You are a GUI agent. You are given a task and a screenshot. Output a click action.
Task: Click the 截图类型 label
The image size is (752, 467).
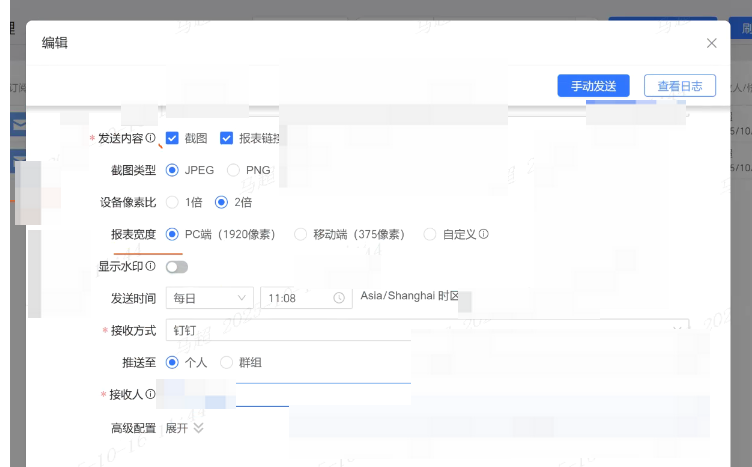(133, 170)
